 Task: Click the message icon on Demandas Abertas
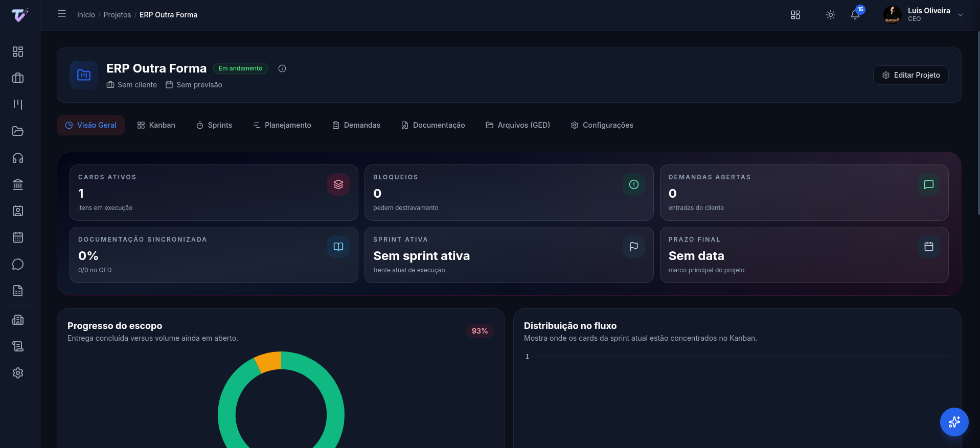click(929, 184)
